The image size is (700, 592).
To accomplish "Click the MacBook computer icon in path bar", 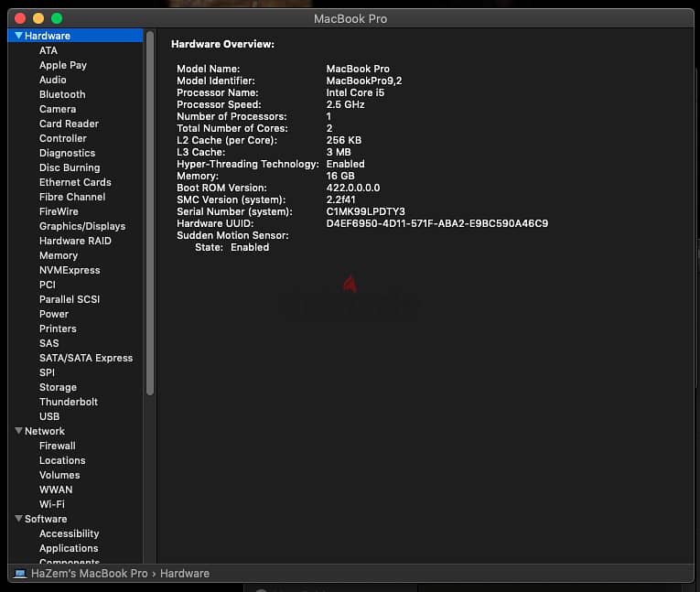I will coord(20,574).
